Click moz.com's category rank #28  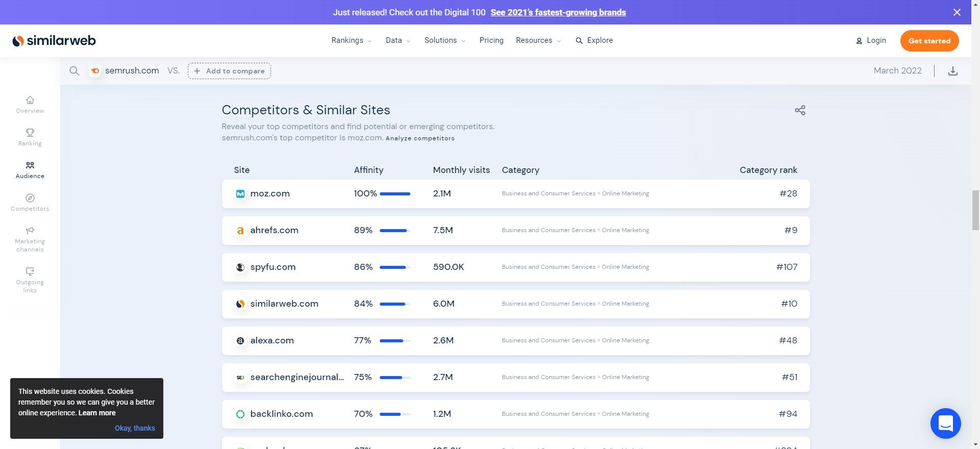pos(788,194)
